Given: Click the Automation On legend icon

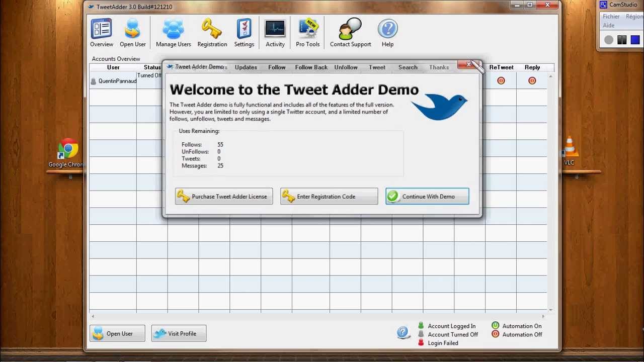Looking at the screenshot, I should pyautogui.click(x=495, y=326).
